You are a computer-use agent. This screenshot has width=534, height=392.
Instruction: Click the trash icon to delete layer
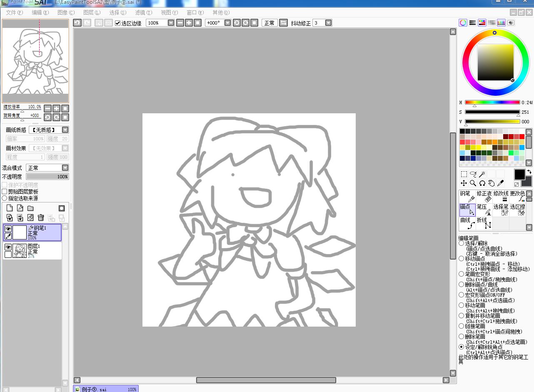pos(41,217)
